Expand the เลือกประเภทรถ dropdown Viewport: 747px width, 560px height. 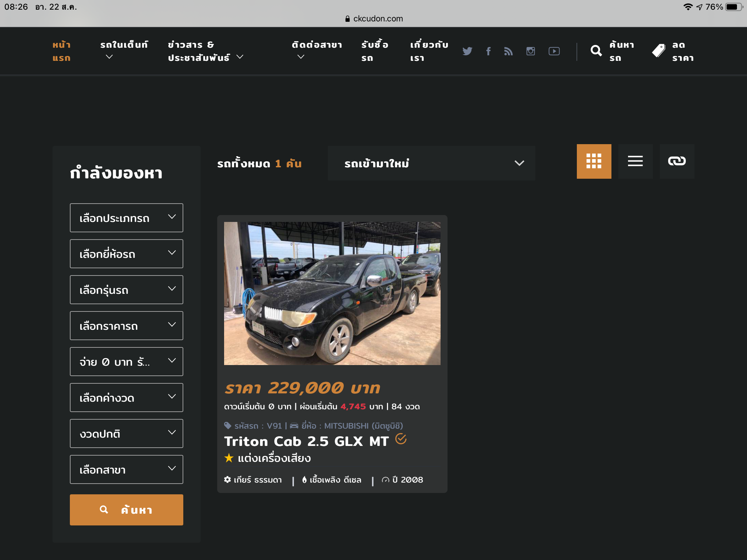[x=127, y=218]
